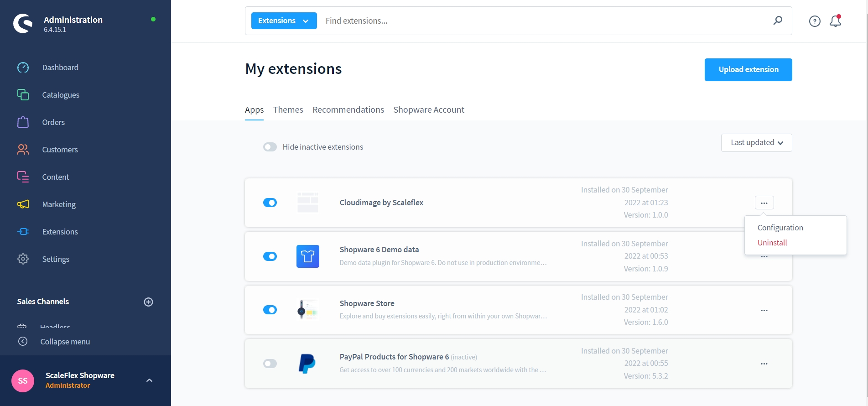Activate the PayPal Products extension toggle

[x=270, y=364]
